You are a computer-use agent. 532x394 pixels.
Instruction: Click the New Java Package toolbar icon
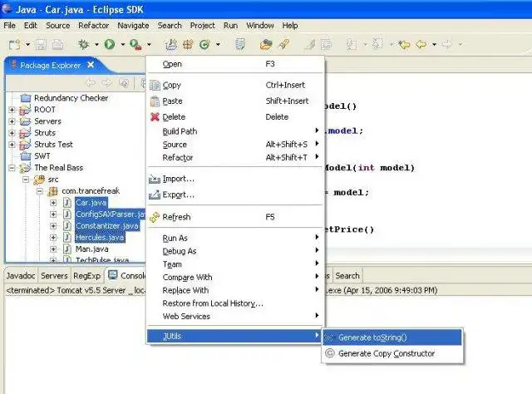pos(188,44)
